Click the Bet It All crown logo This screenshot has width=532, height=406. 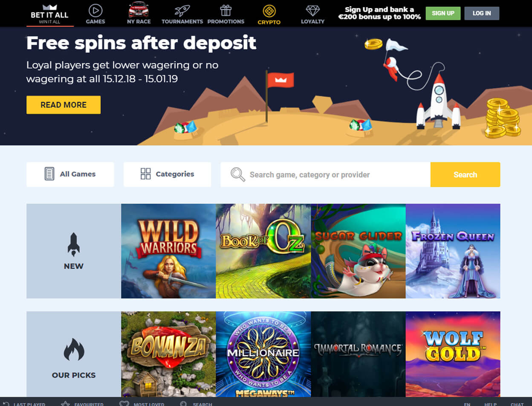[x=50, y=7]
